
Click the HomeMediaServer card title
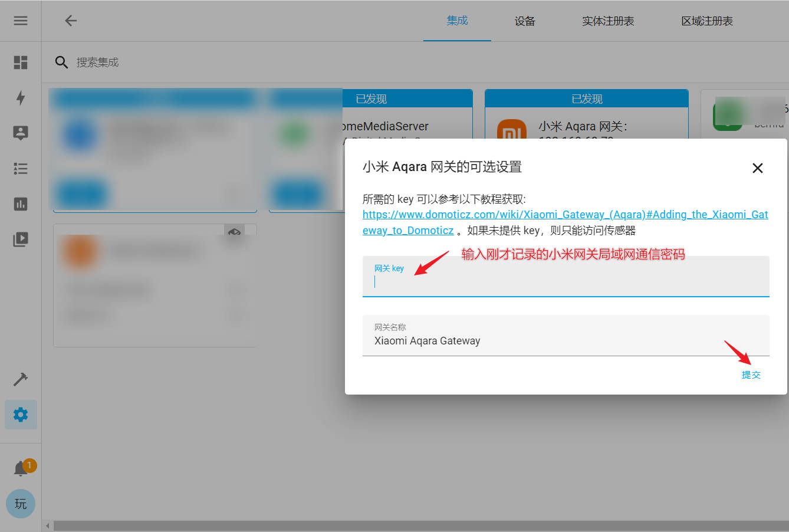click(386, 126)
